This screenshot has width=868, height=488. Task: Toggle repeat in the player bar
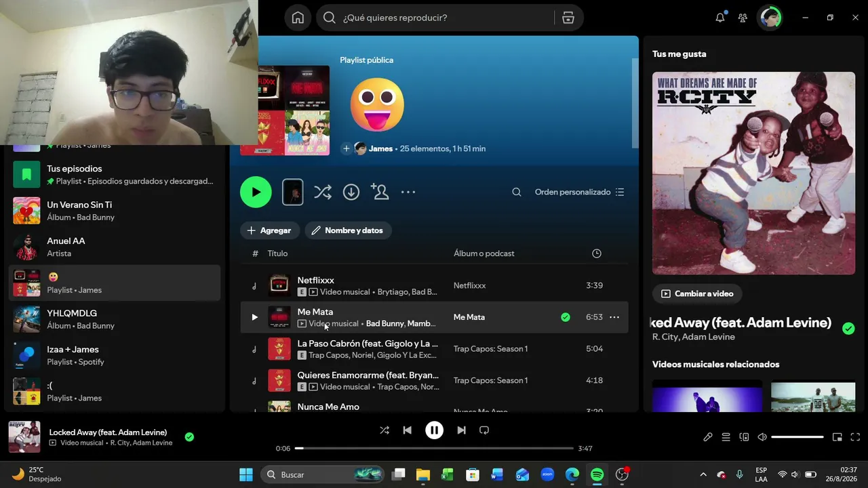pyautogui.click(x=484, y=430)
